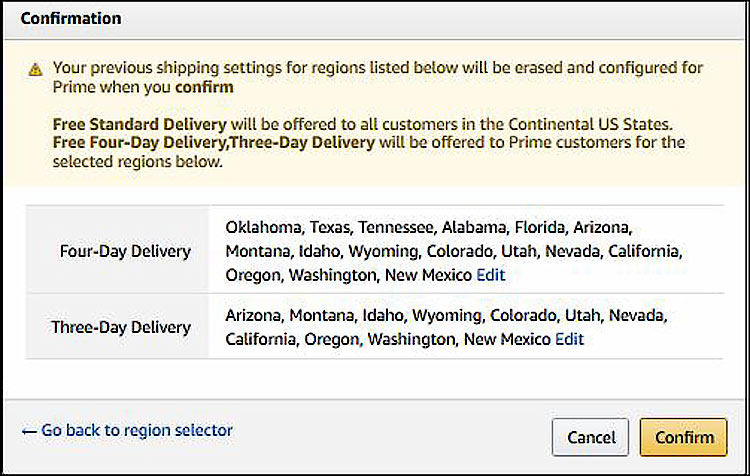The width and height of the screenshot is (750, 476).
Task: Click Florida in the Four-Day Delivery list
Action: pyautogui.click(x=540, y=227)
